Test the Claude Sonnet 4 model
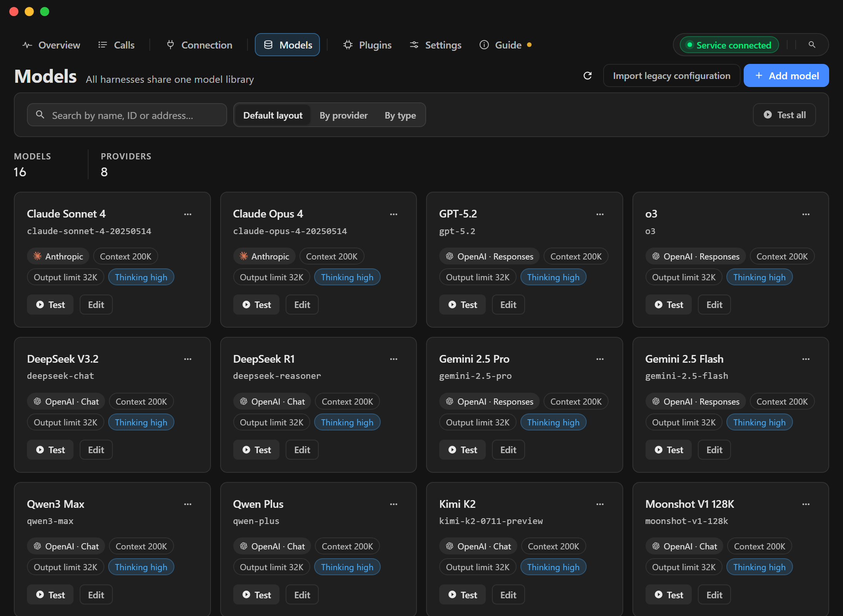 click(50, 305)
